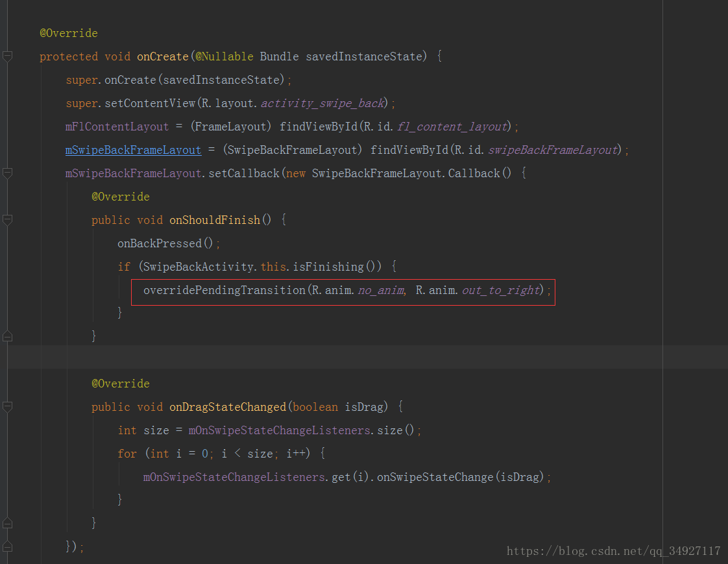Click the boolean keyword
The height and width of the screenshot is (564, 728).
coord(315,407)
